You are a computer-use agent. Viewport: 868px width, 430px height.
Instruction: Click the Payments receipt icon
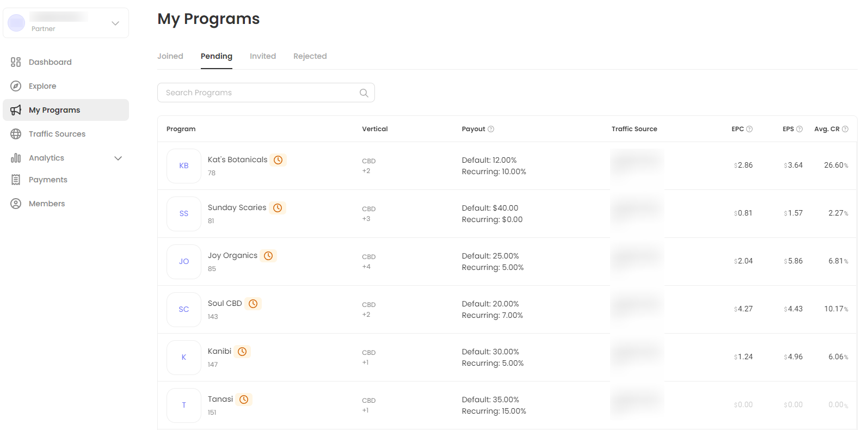pyautogui.click(x=16, y=180)
